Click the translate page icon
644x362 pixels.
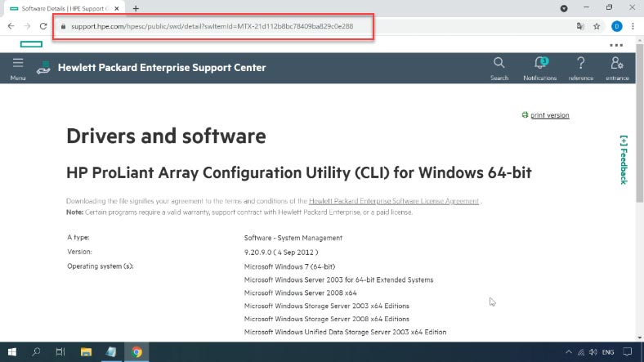580,26
